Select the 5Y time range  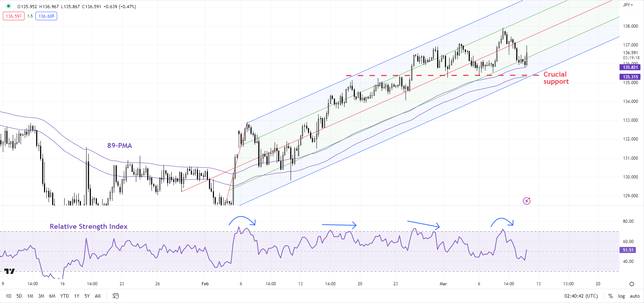tap(87, 296)
